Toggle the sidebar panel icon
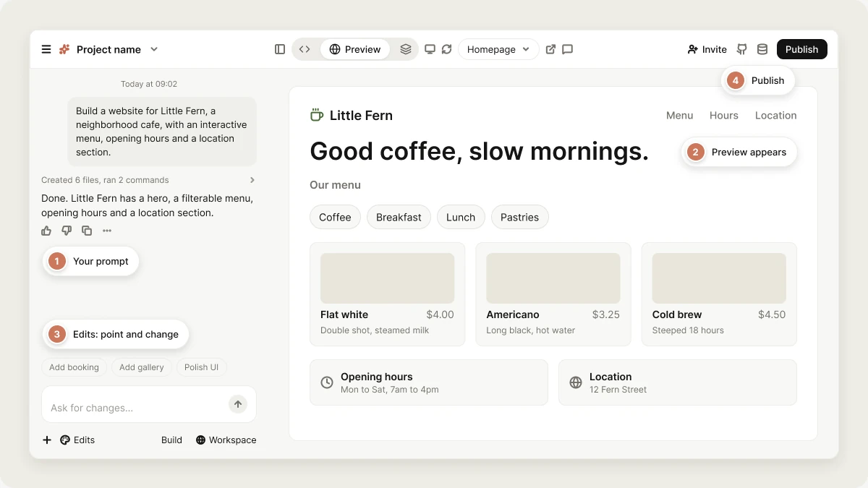 click(280, 49)
